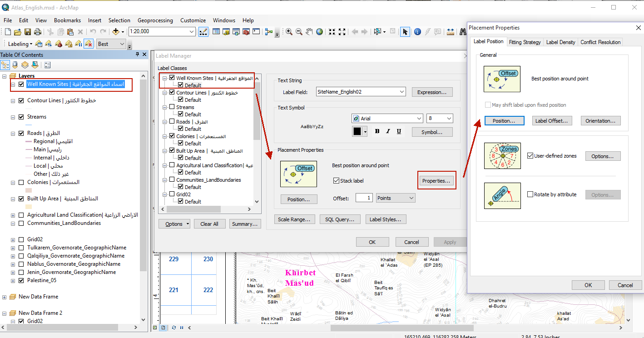The width and height of the screenshot is (644, 338).
Task: Activate the Pan hand tool
Action: (x=309, y=32)
